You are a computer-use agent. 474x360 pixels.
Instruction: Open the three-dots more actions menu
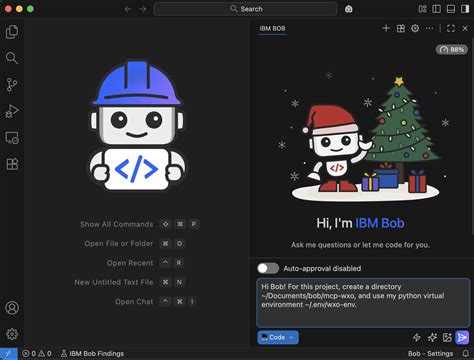click(x=429, y=28)
